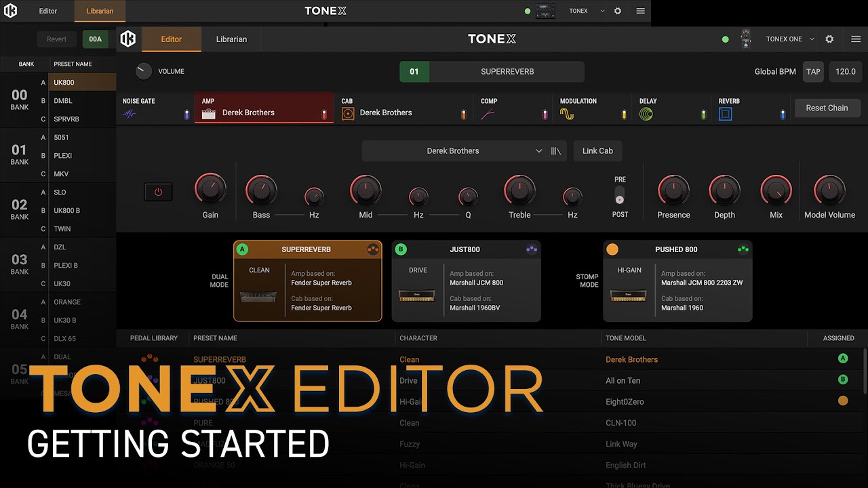Viewport: 868px width, 488px height.
Task: Click the 00A preset button
Action: click(x=96, y=39)
